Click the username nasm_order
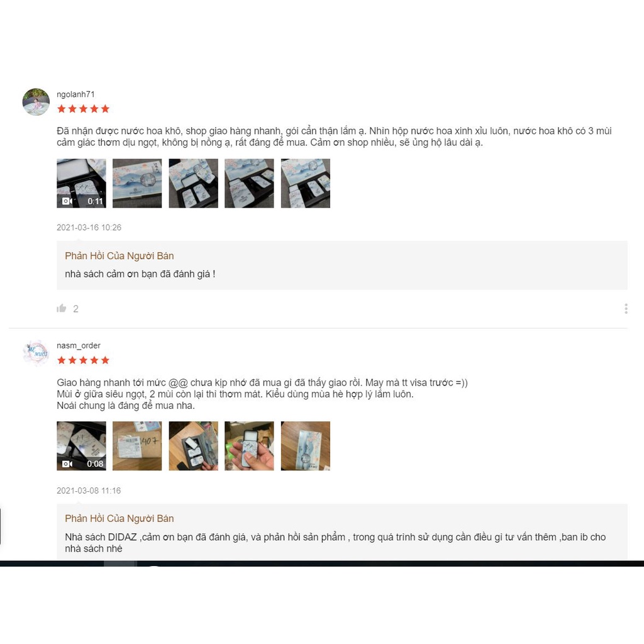The height and width of the screenshot is (644, 644). coord(79,345)
